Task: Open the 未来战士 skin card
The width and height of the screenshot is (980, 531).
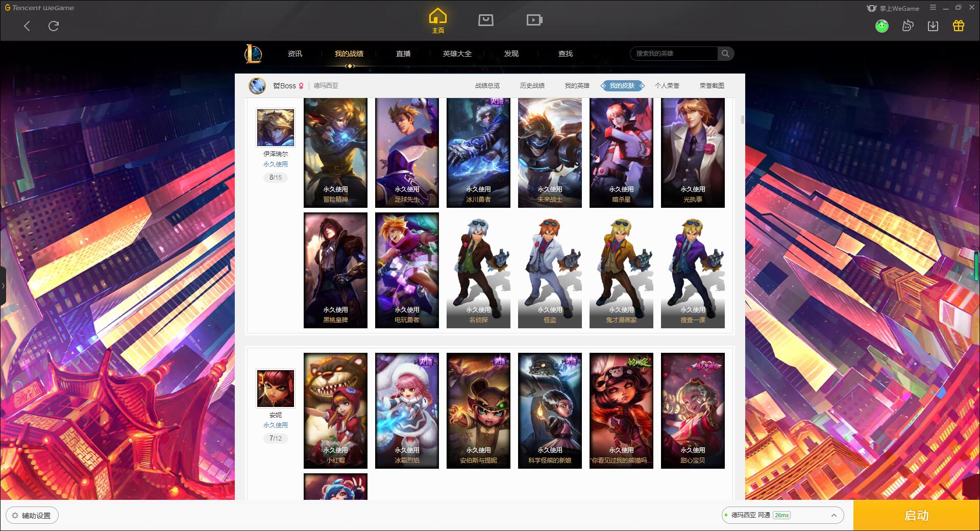Action: tap(550, 153)
